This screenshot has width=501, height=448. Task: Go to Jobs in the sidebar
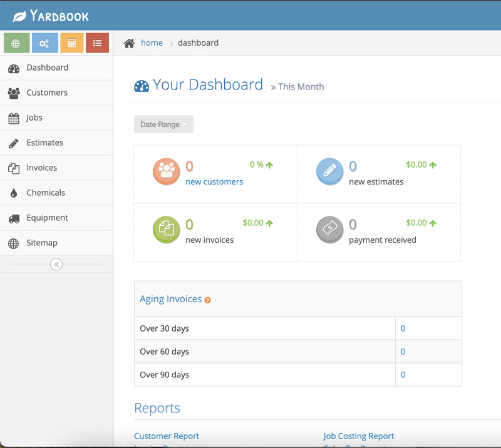click(x=34, y=118)
